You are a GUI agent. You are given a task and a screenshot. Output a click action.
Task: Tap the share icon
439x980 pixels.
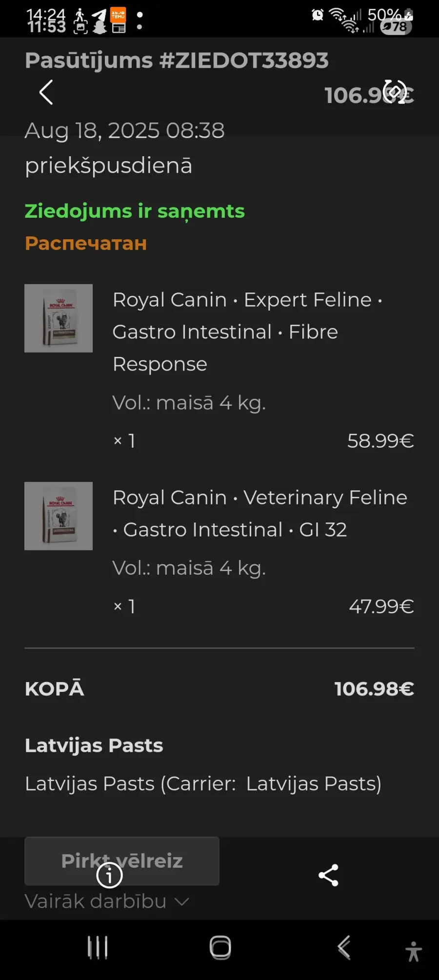(x=328, y=875)
